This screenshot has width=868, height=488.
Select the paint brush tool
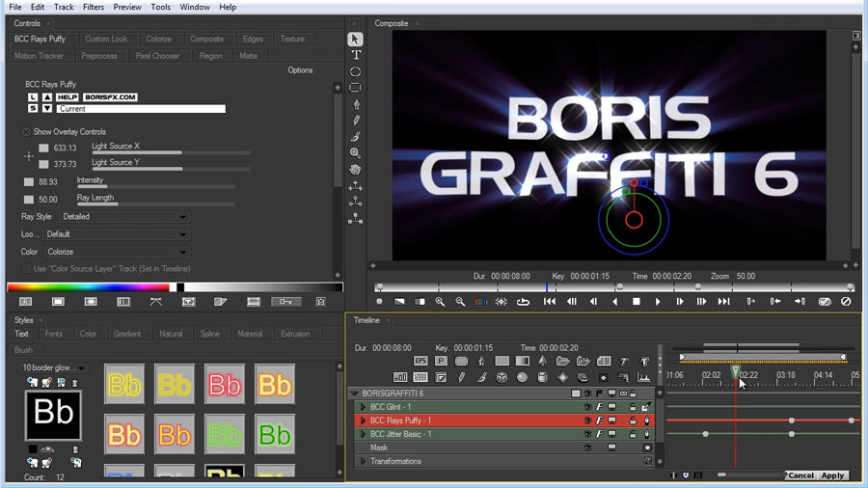click(356, 137)
